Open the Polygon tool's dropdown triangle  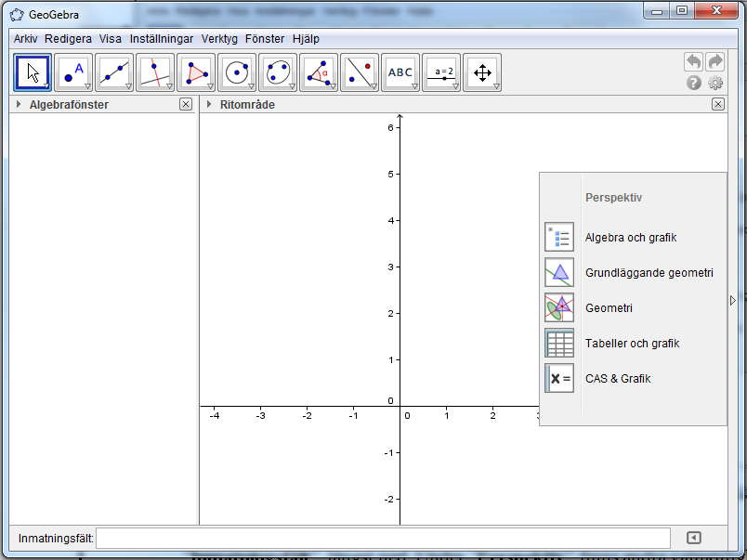pyautogui.click(x=211, y=86)
